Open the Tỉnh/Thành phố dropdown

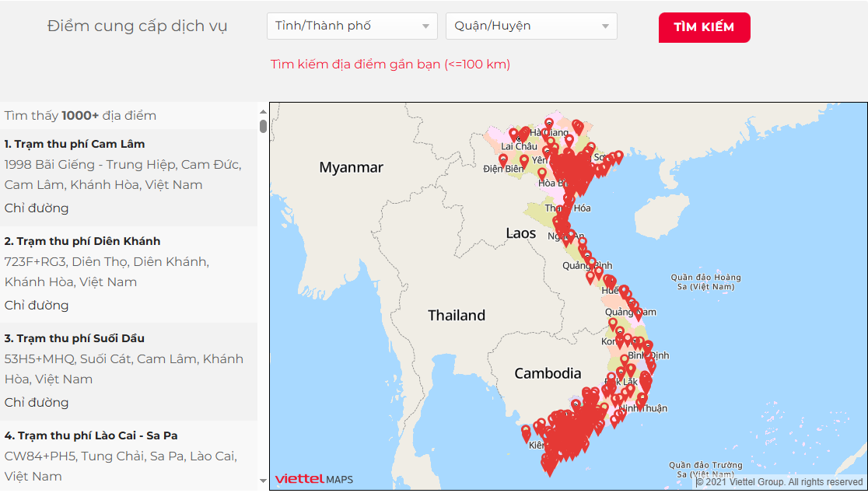[x=352, y=26]
